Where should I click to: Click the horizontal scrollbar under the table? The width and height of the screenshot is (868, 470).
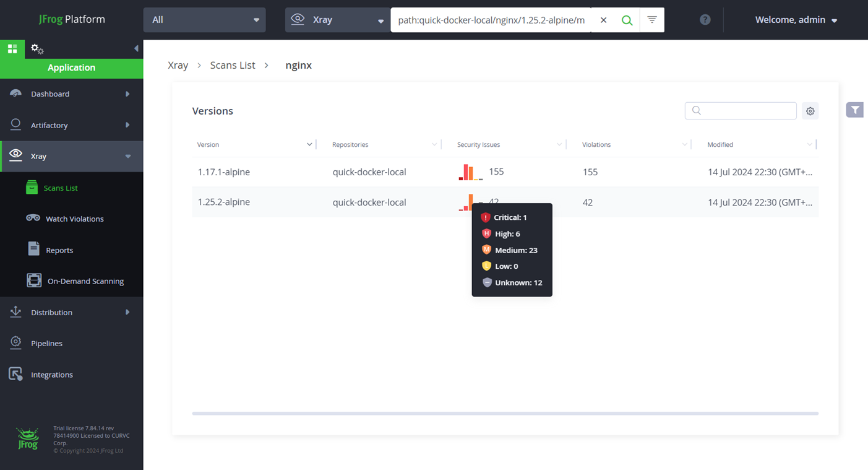click(x=505, y=413)
